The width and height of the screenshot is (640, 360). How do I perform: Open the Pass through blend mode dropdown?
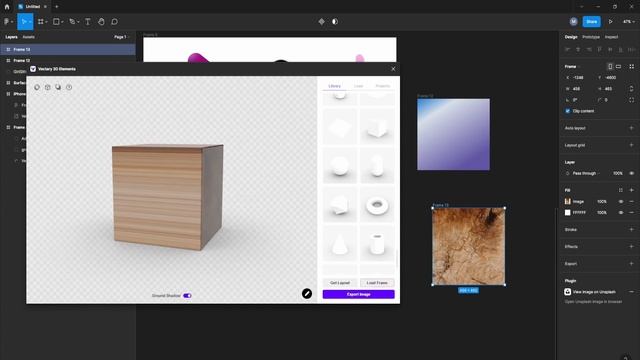[x=586, y=173]
